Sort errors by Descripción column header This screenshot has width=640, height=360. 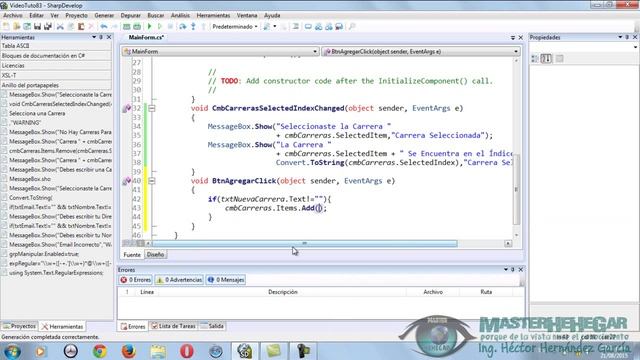(282, 292)
